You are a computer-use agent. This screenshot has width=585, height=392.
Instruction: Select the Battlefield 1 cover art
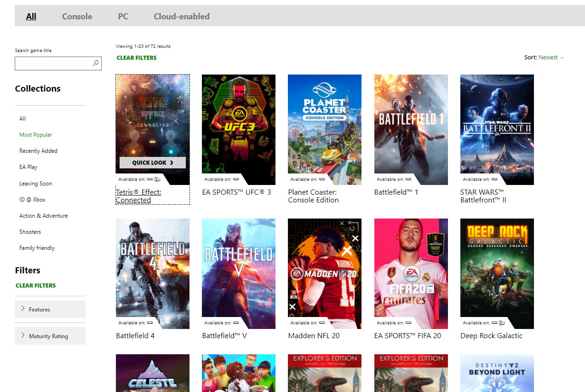[x=411, y=130]
